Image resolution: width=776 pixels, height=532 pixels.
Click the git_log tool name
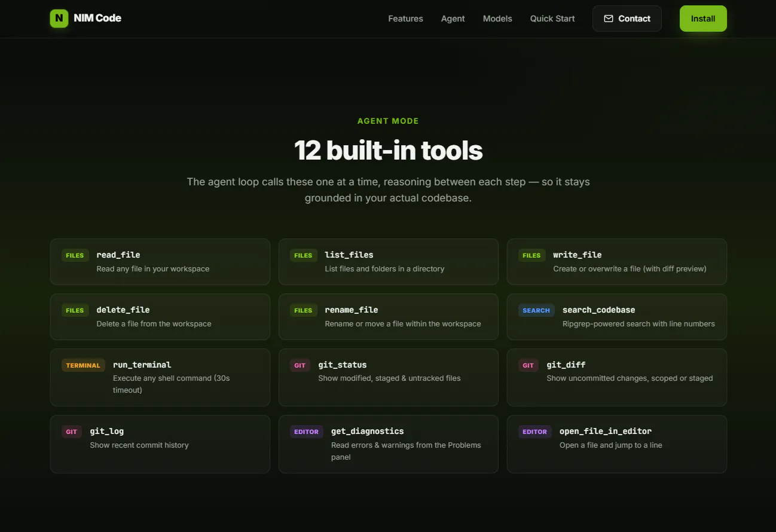(107, 431)
